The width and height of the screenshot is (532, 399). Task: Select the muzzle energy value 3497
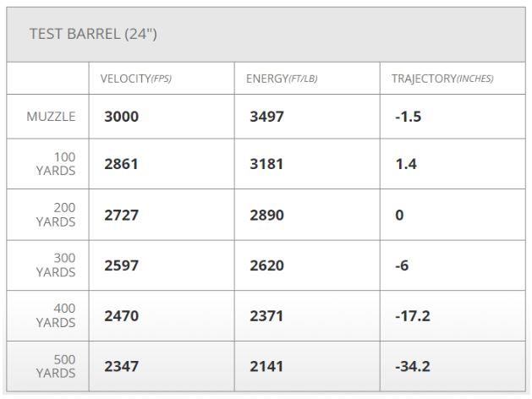266,117
